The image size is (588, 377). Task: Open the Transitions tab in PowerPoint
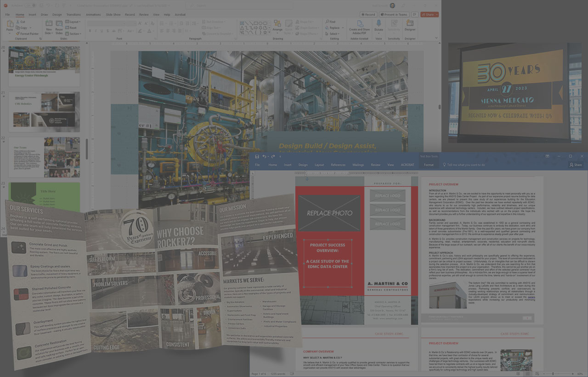pyautogui.click(x=73, y=14)
